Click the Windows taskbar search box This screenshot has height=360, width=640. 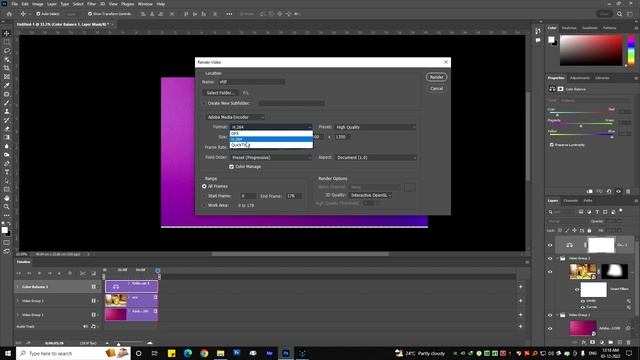pyautogui.click(x=73, y=353)
